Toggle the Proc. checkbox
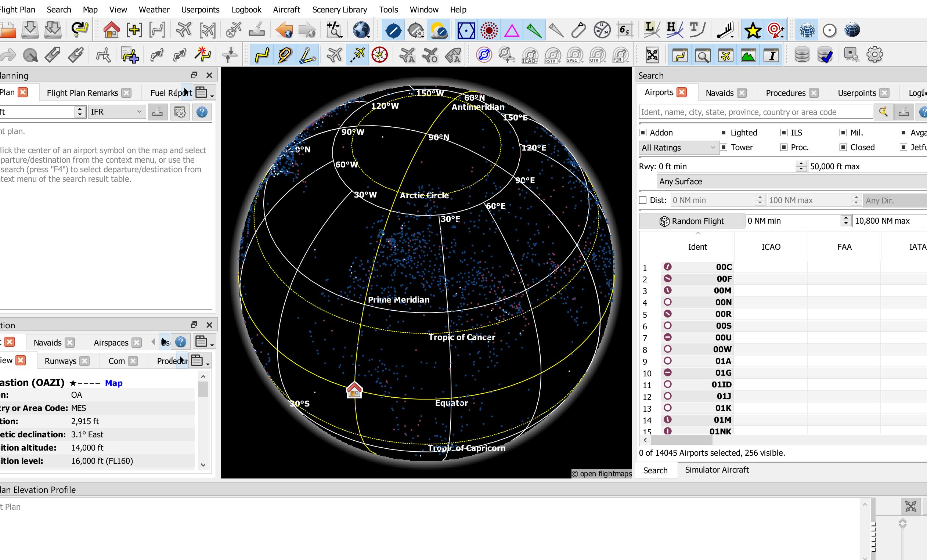The width and height of the screenshot is (927, 560). point(784,147)
